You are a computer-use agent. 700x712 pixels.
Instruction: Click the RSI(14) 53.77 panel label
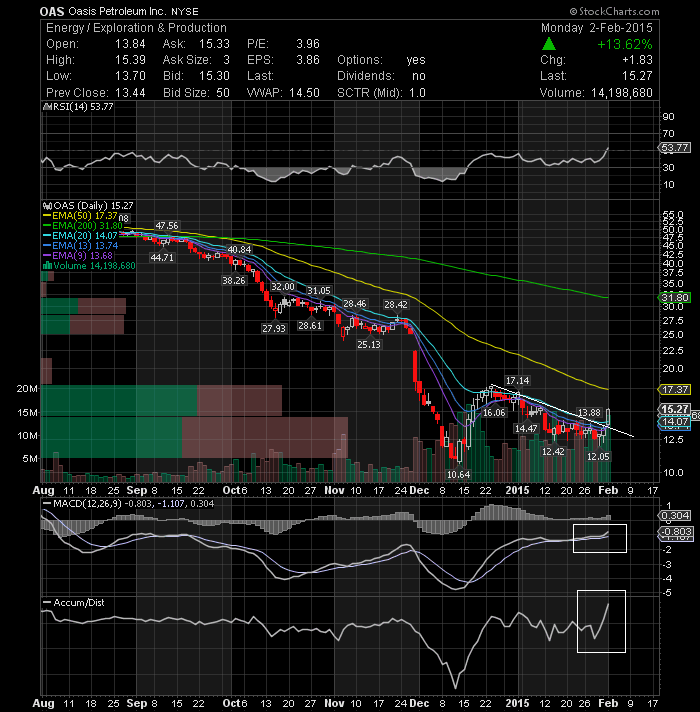pyautogui.click(x=83, y=107)
